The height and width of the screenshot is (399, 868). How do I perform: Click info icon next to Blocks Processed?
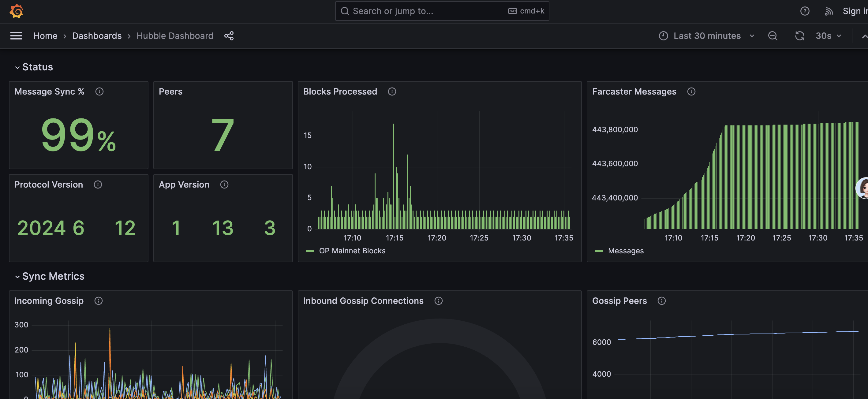[392, 92]
